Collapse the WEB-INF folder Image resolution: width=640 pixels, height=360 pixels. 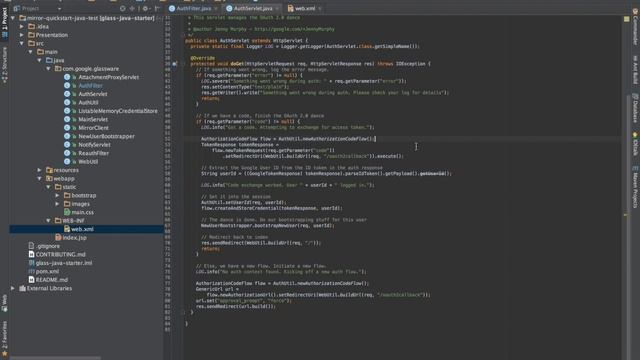[48, 220]
